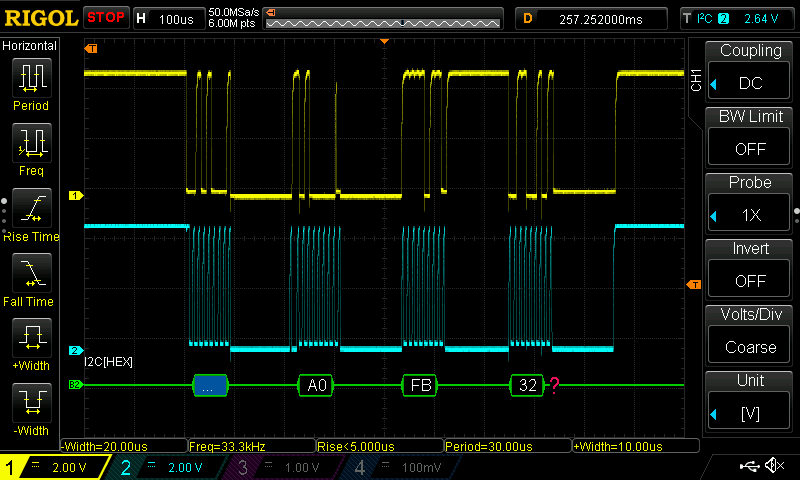Click the channel 2 cyan ground marker
The height and width of the screenshot is (480, 800).
[76, 350]
